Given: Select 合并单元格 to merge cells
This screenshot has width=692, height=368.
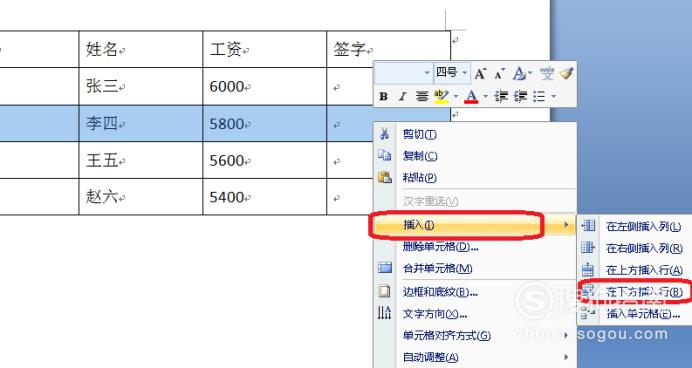Looking at the screenshot, I should pyautogui.click(x=475, y=268).
